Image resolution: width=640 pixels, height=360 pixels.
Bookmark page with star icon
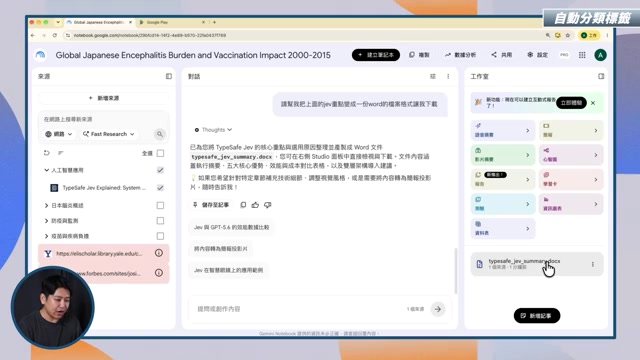[x=568, y=36]
